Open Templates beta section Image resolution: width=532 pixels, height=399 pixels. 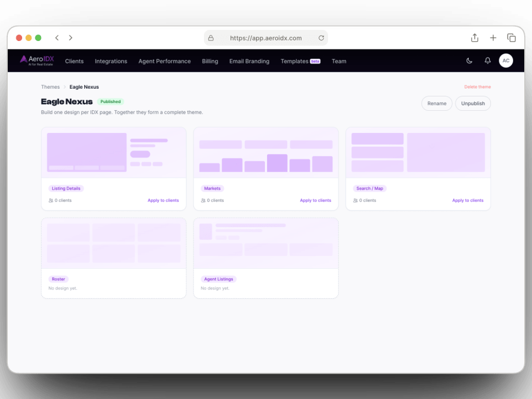point(300,61)
